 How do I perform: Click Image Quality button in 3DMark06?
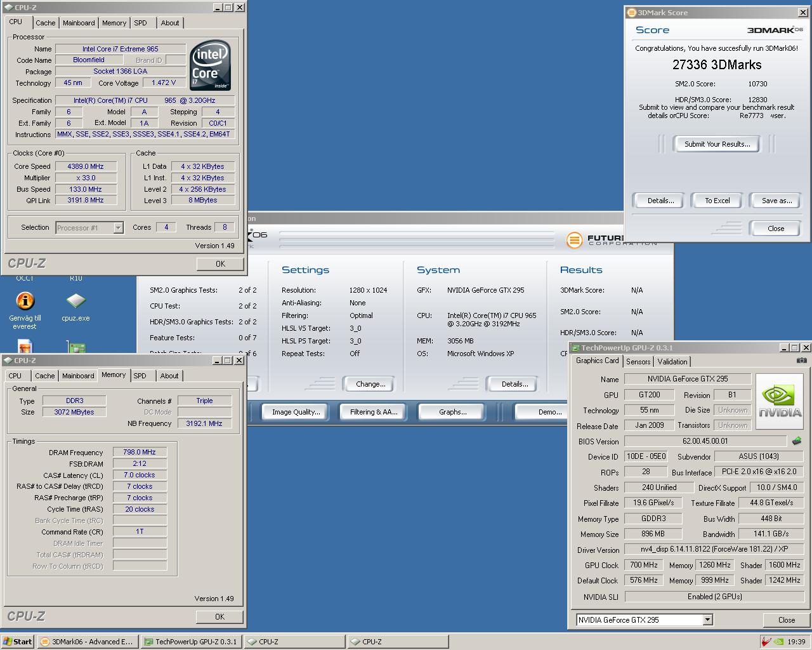[296, 412]
